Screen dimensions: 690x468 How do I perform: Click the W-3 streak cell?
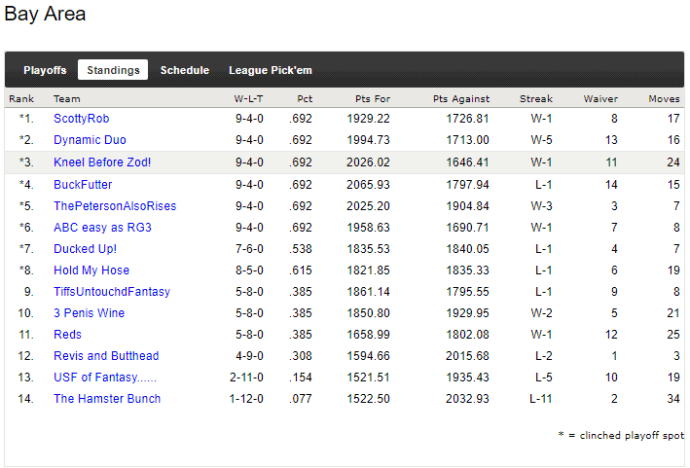(541, 206)
